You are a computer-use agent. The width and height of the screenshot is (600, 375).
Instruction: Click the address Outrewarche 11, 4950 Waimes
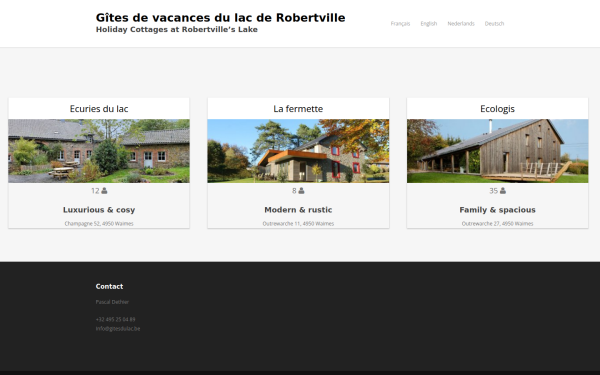tap(298, 223)
